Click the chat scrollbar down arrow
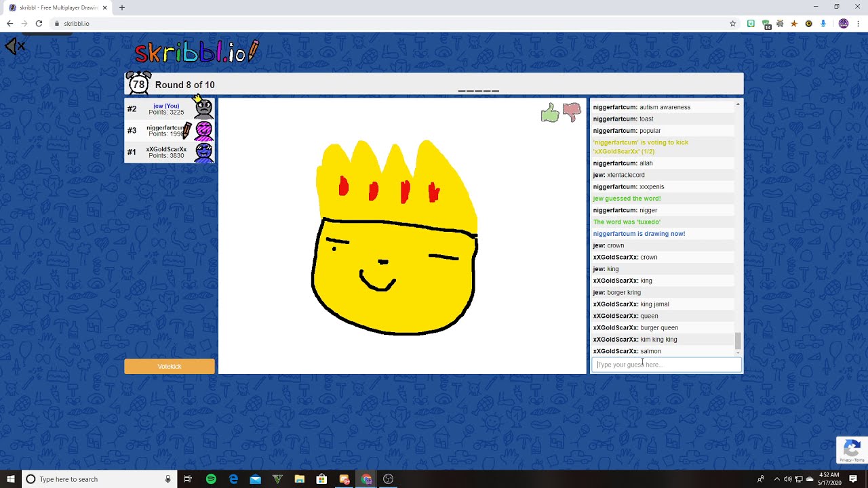 [738, 352]
